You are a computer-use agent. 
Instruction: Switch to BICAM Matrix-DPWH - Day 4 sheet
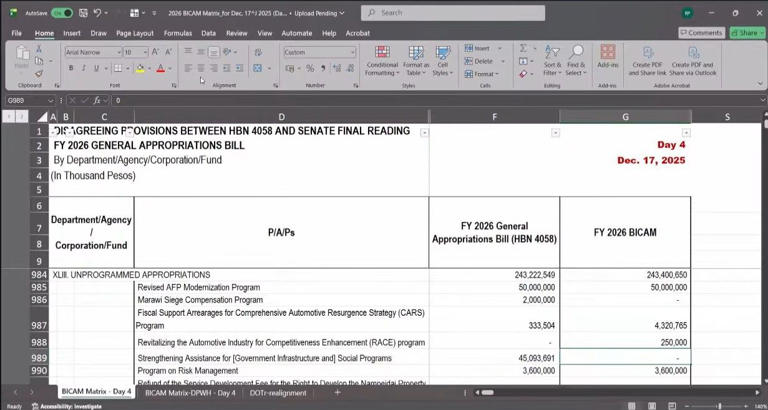[x=191, y=393]
